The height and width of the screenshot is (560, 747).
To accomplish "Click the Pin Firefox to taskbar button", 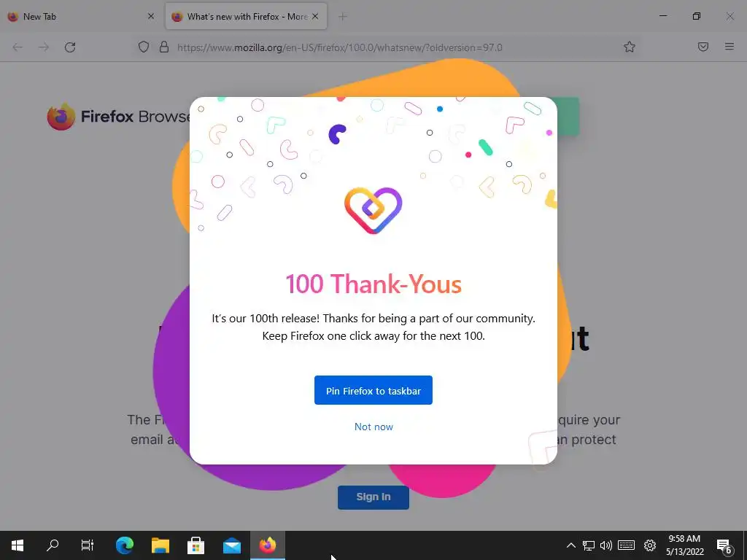I will coord(373,390).
